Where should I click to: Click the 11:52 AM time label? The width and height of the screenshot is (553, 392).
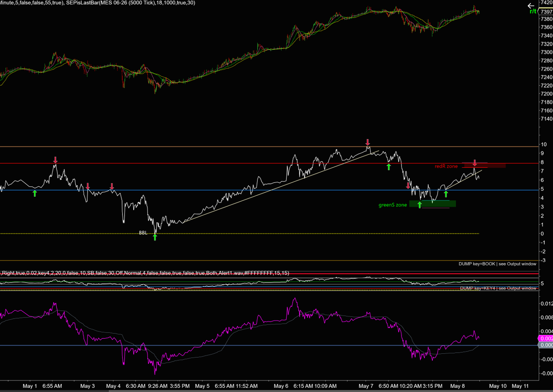point(246,385)
